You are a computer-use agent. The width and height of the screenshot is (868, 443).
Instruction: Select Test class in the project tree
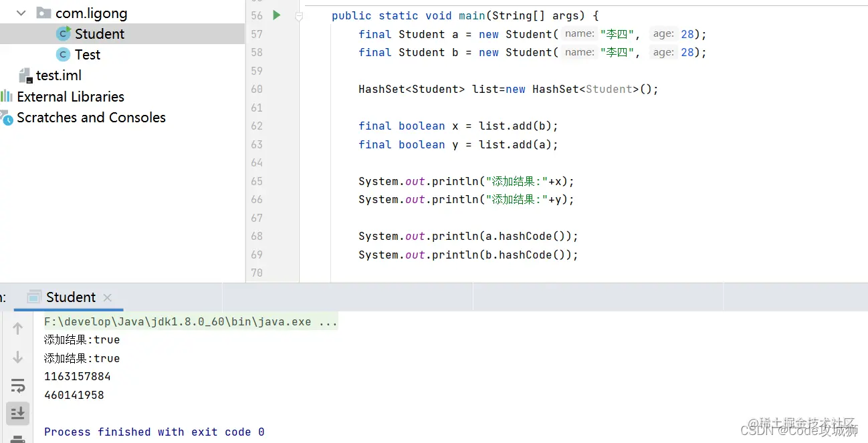(x=88, y=55)
